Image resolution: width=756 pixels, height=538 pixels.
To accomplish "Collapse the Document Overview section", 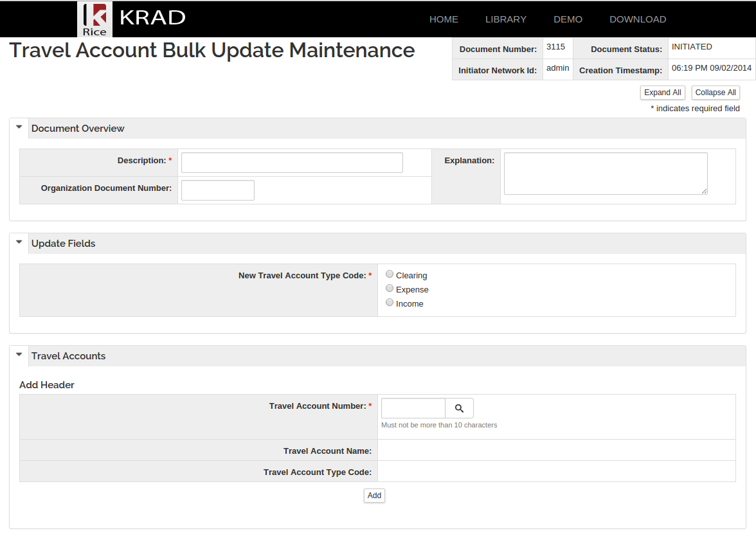I will pyautogui.click(x=19, y=127).
